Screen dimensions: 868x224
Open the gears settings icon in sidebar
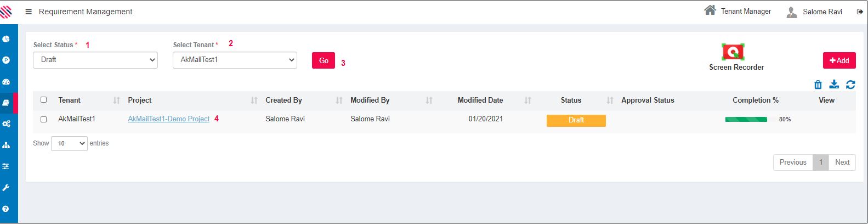click(7, 124)
